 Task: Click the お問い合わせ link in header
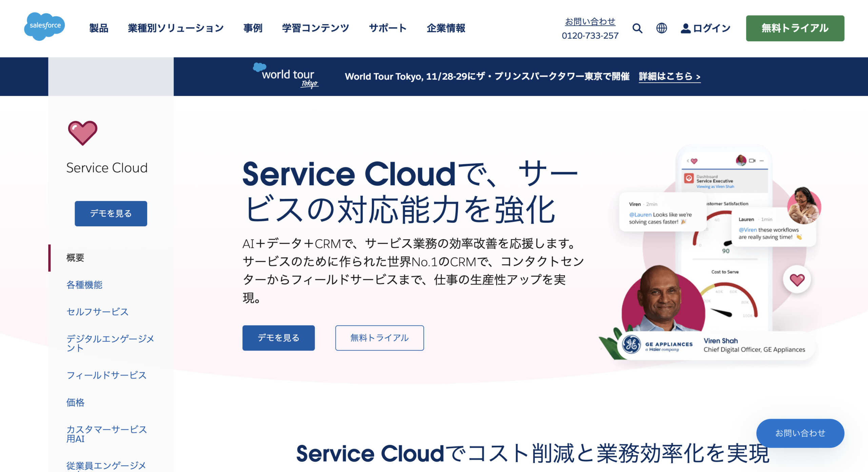point(590,22)
